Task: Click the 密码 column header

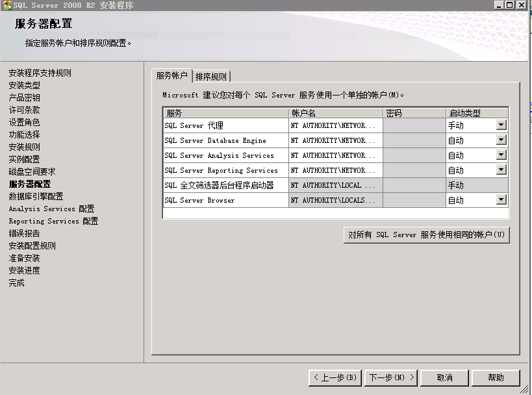Action: point(414,113)
